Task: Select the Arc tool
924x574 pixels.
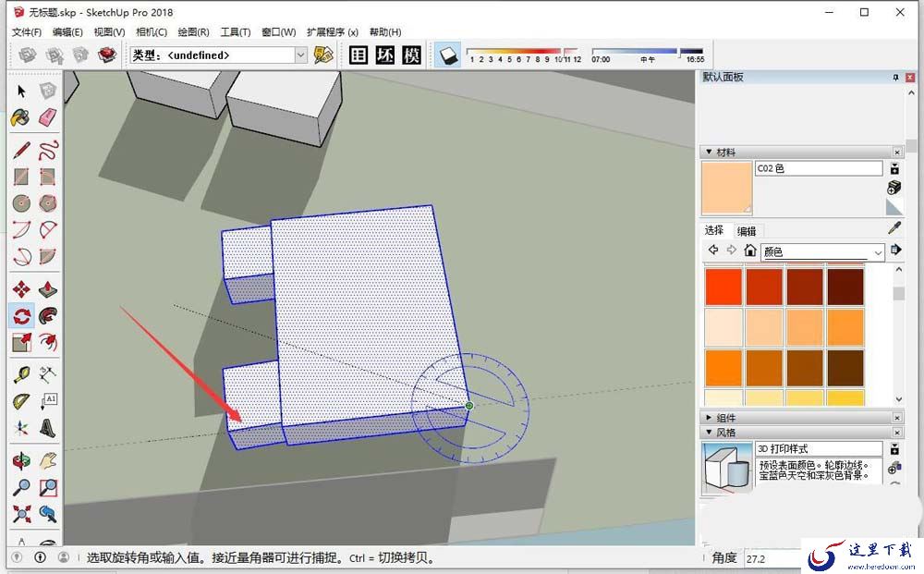Action: point(22,230)
